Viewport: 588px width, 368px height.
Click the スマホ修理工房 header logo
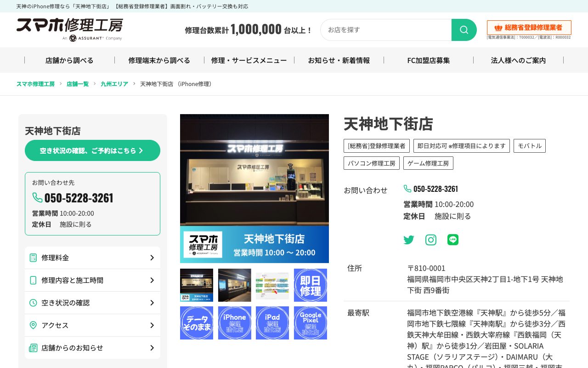(x=70, y=30)
